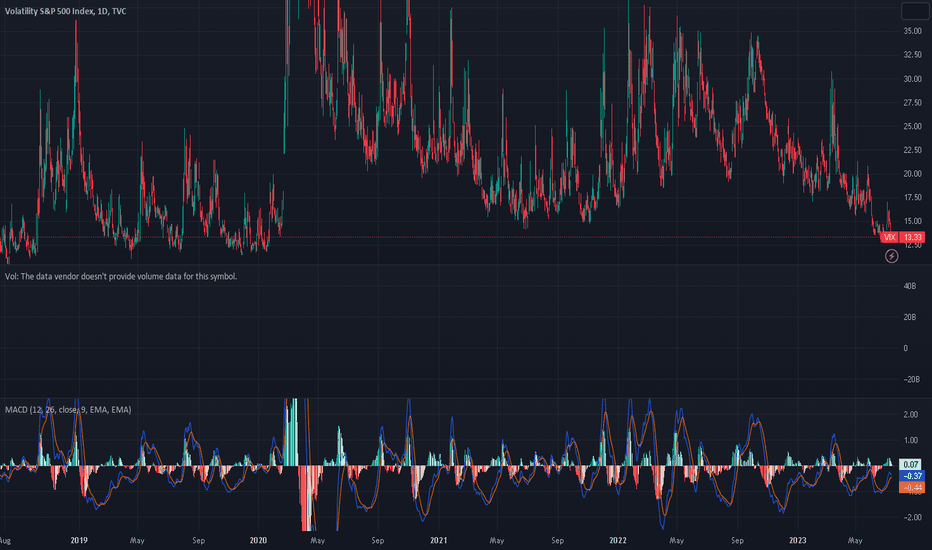
Task: Click the 15.00 price scale label
Action: pyautogui.click(x=912, y=221)
